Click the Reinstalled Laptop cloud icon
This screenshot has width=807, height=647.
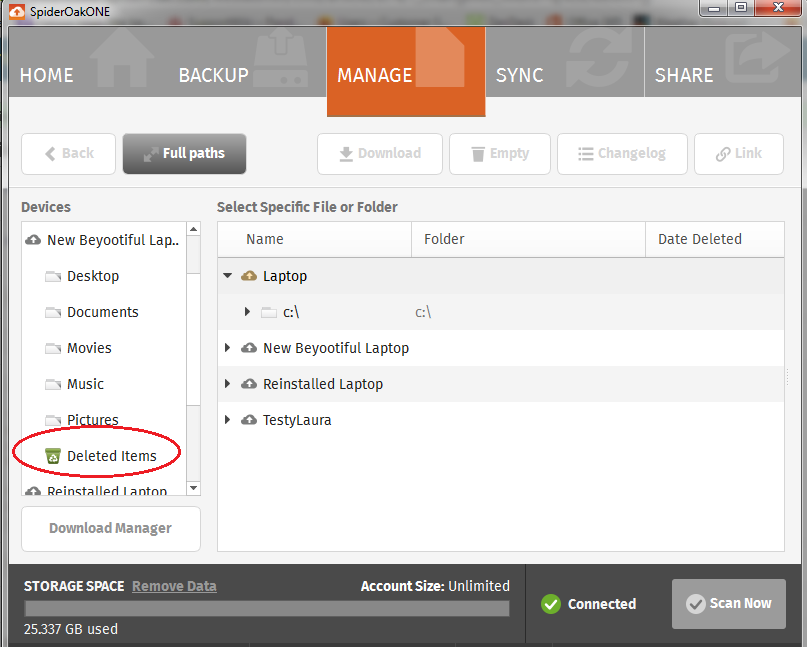(249, 384)
